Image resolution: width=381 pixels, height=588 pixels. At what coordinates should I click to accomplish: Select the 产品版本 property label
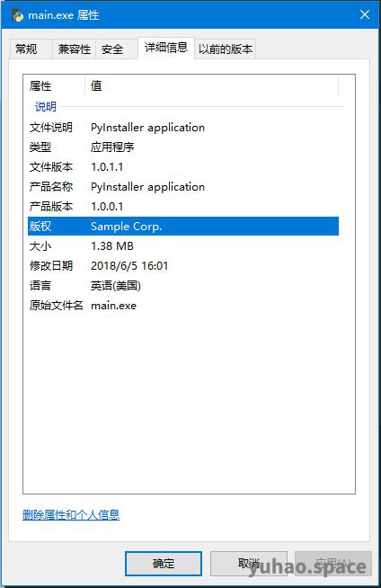[51, 206]
